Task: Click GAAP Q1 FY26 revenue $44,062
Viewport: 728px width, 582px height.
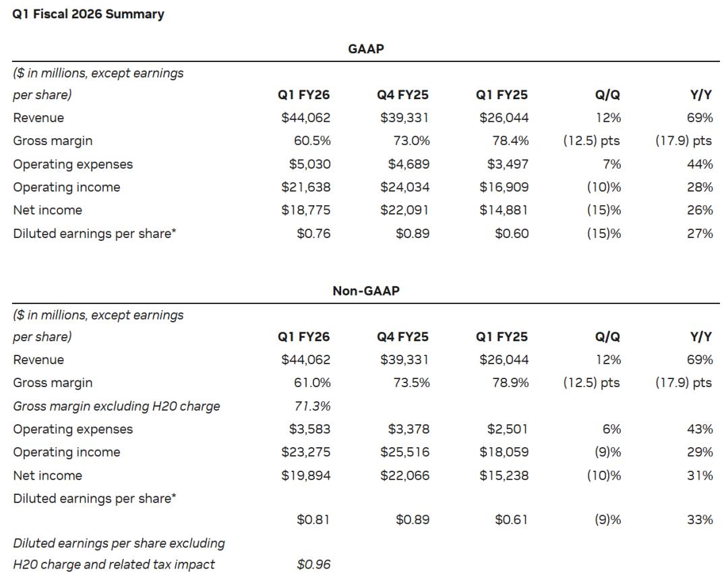Action: [305, 117]
